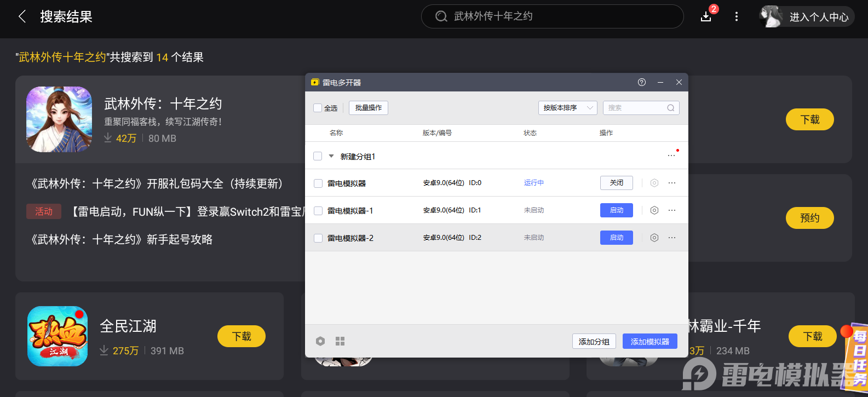Screen dimensions: 868x397
Task: Collapse the 新建分组1 group triangle
Action: click(331, 156)
